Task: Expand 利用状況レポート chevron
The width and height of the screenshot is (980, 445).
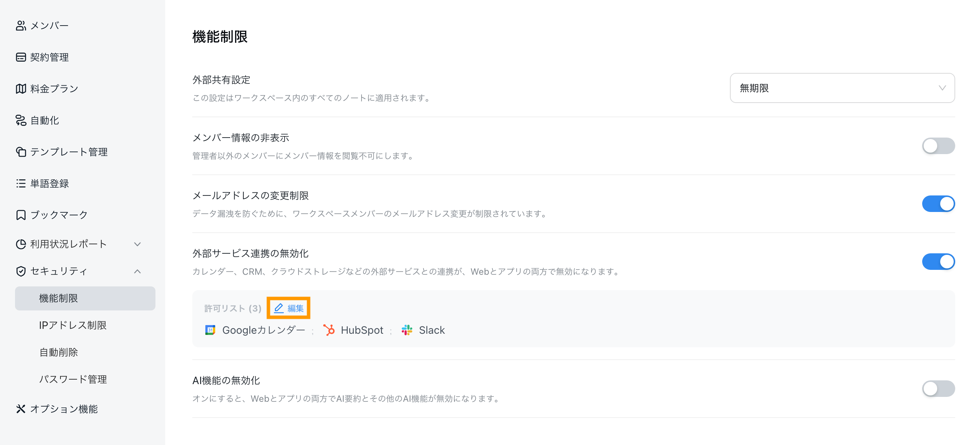Action: click(x=138, y=244)
